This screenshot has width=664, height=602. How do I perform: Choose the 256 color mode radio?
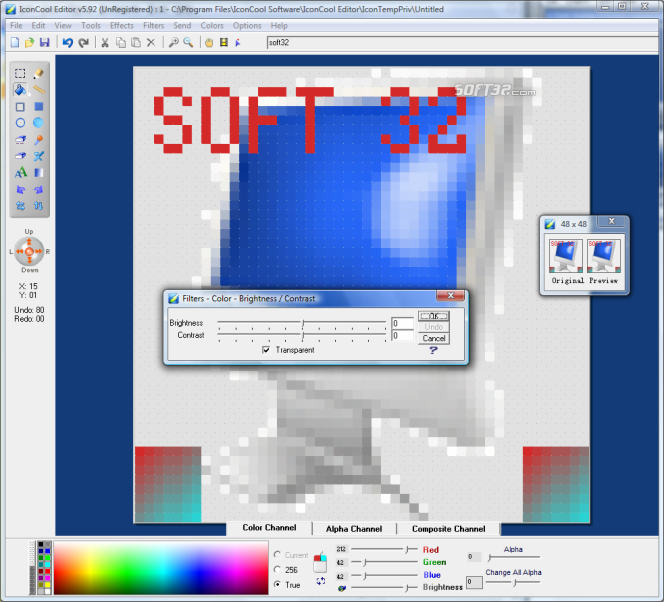pyautogui.click(x=277, y=569)
